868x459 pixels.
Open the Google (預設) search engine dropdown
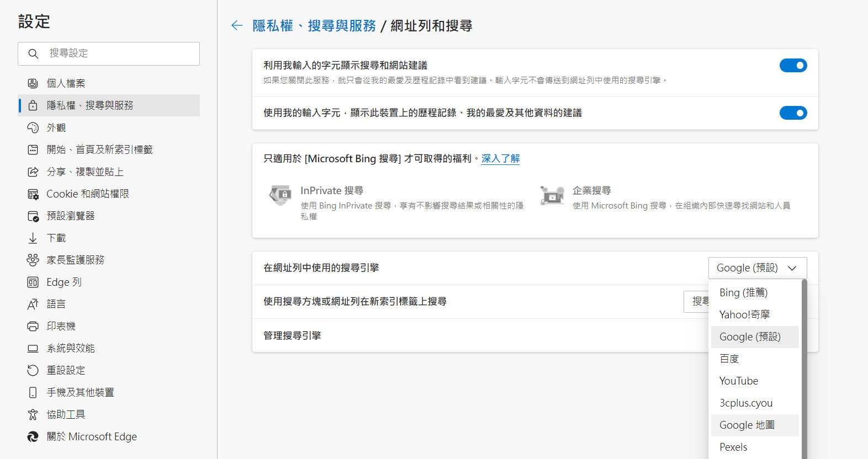(x=758, y=268)
